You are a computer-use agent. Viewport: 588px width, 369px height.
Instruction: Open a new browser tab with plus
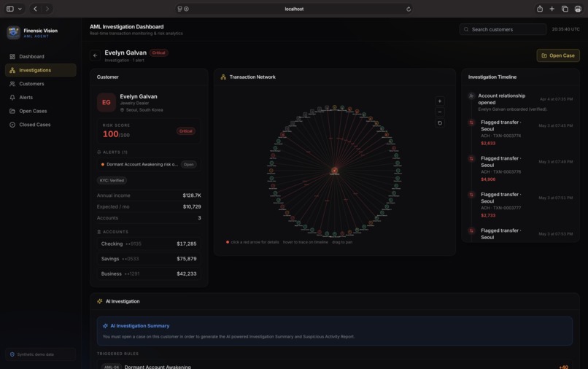click(552, 9)
